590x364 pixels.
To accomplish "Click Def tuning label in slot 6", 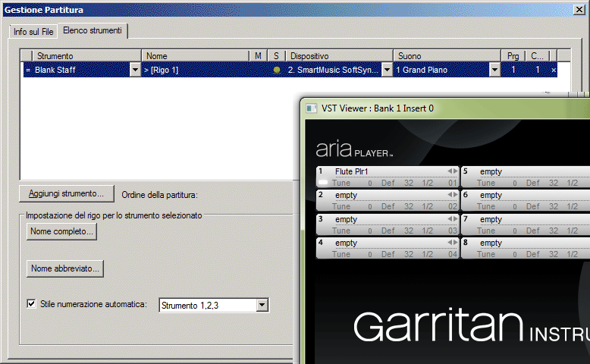I will tap(533, 207).
